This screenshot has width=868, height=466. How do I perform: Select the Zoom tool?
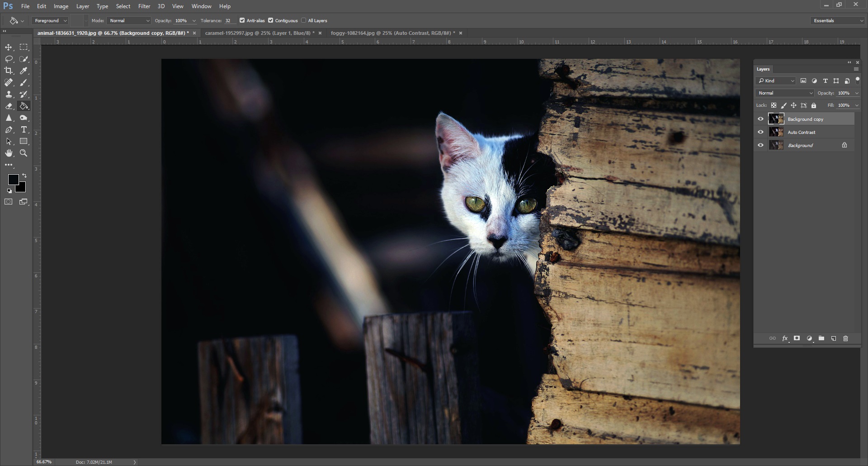tap(24, 153)
